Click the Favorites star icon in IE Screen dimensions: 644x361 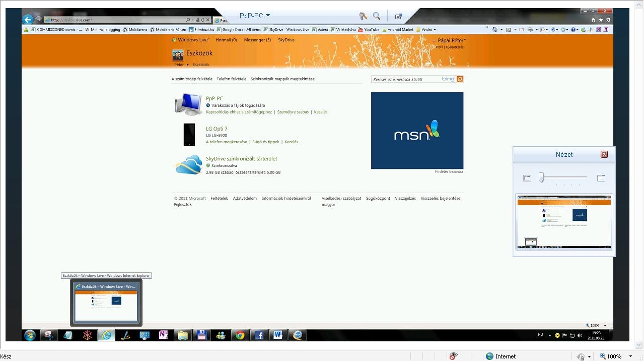tap(601, 20)
